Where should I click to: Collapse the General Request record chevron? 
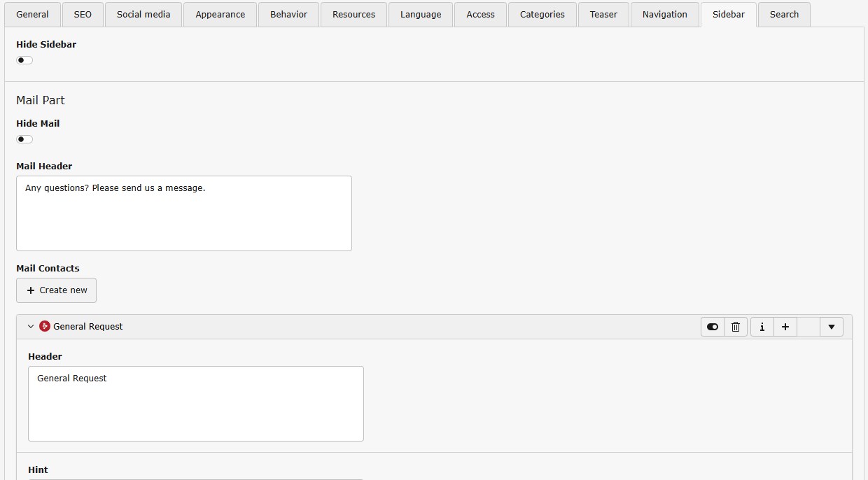(31, 326)
